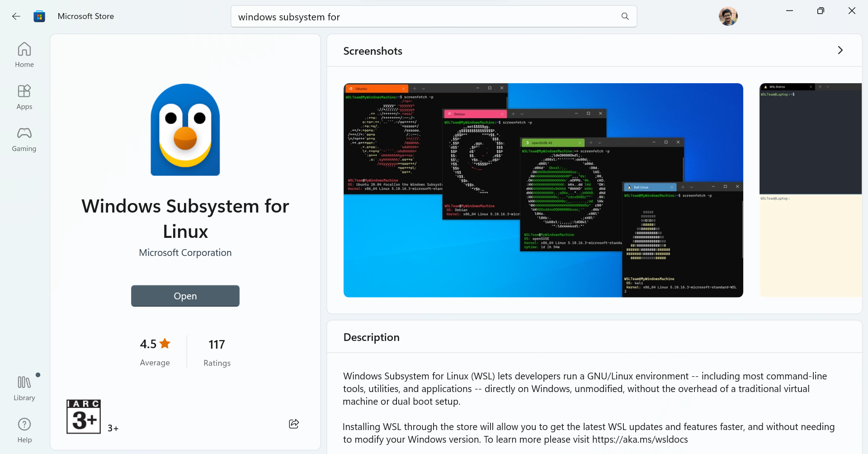Start the search with the magnifier icon
This screenshot has height=454, width=868.
tap(625, 16)
